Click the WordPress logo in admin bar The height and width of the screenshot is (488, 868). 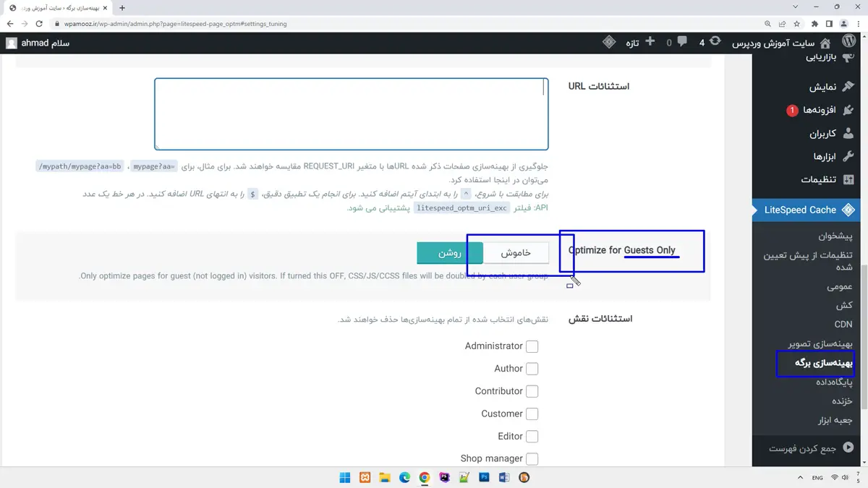pos(848,41)
